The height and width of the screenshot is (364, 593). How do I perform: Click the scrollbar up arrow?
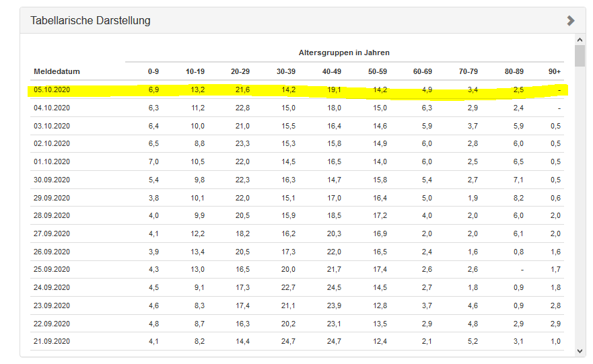pos(580,40)
